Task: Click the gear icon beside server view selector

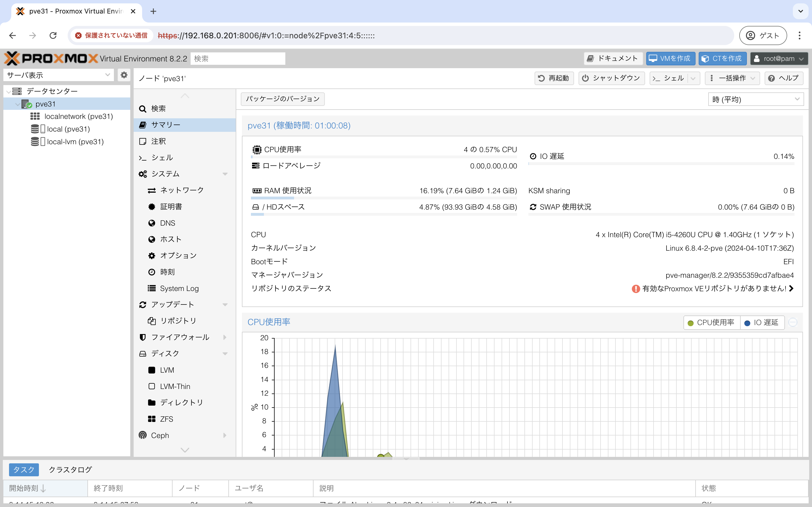Action: click(x=124, y=75)
